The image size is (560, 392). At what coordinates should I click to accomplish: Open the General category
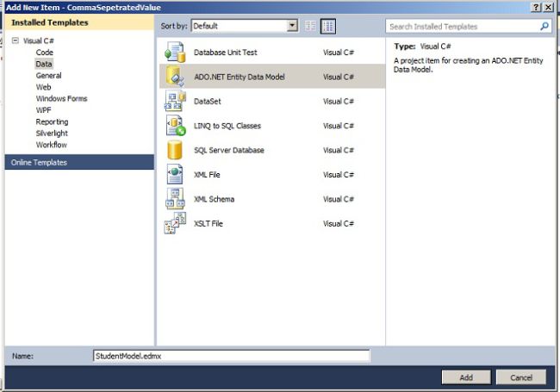48,75
